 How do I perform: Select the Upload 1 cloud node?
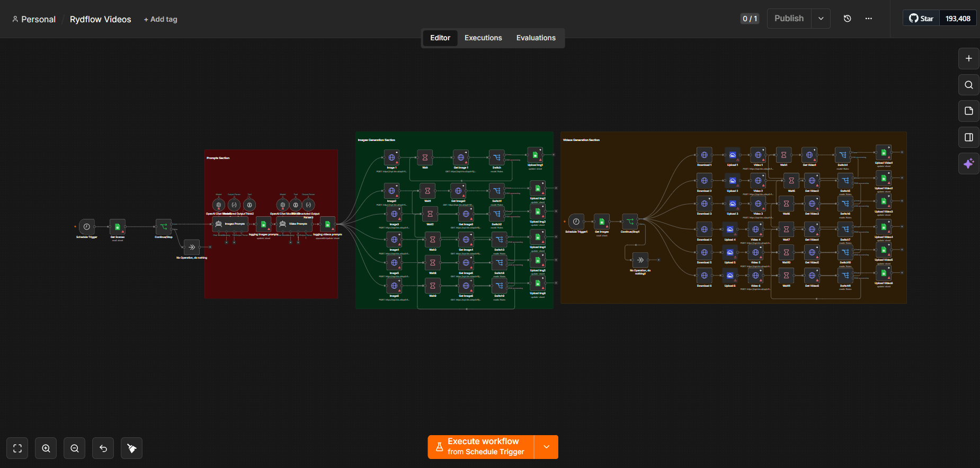coord(732,155)
